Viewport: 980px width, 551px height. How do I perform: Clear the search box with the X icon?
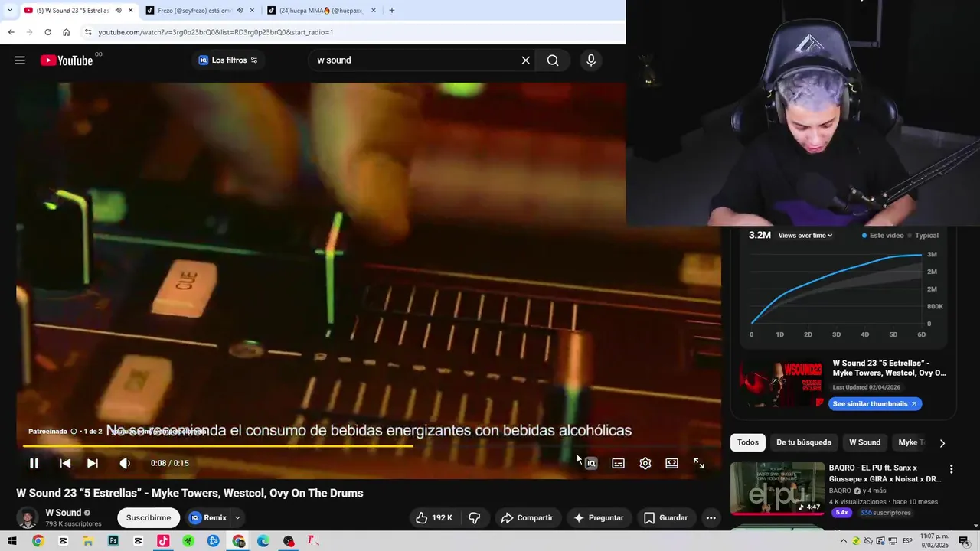point(526,60)
